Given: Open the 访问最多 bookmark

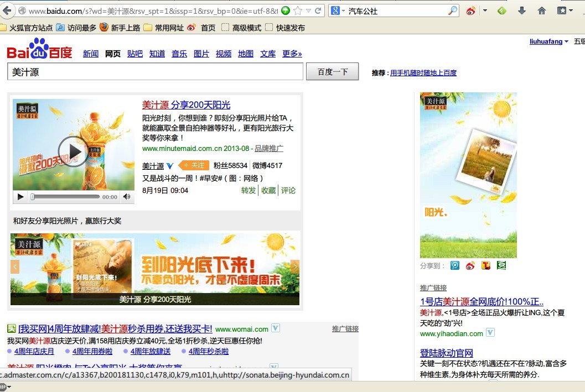Looking at the screenshot, I should [76, 28].
